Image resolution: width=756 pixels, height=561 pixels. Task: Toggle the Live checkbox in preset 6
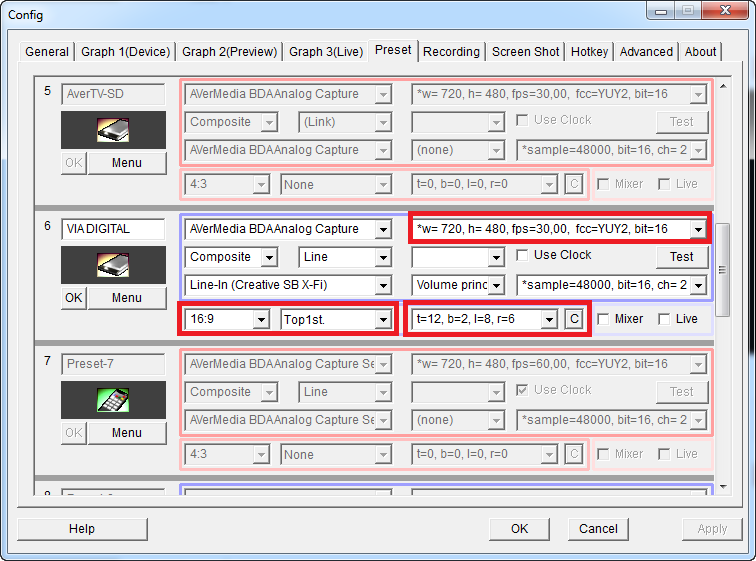click(664, 319)
